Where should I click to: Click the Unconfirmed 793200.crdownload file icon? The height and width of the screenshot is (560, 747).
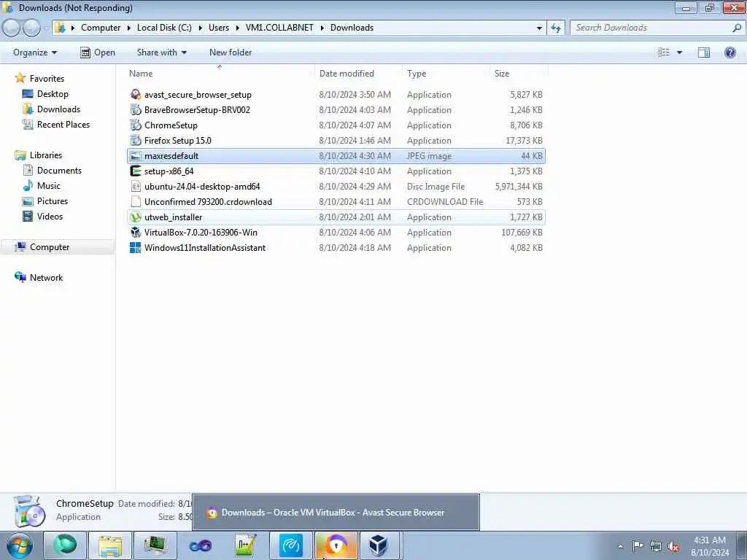[136, 202]
